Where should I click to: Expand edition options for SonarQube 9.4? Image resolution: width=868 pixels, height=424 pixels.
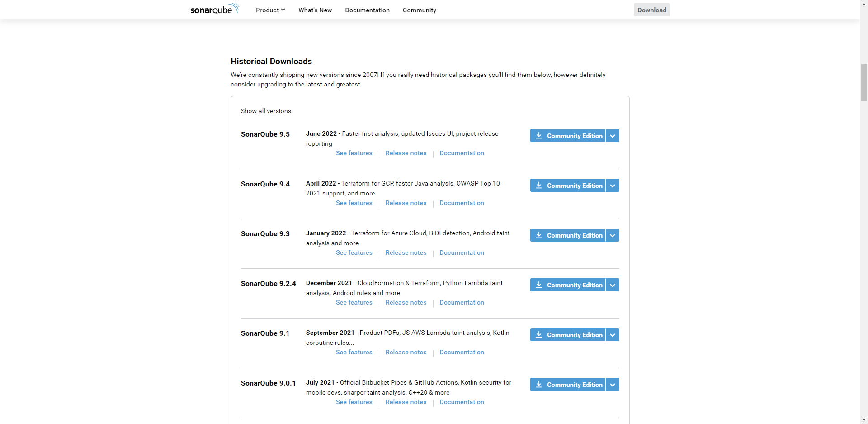coord(613,186)
